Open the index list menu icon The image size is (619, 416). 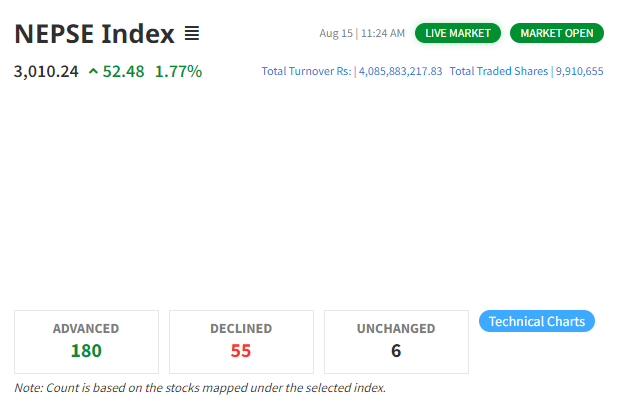coord(192,34)
